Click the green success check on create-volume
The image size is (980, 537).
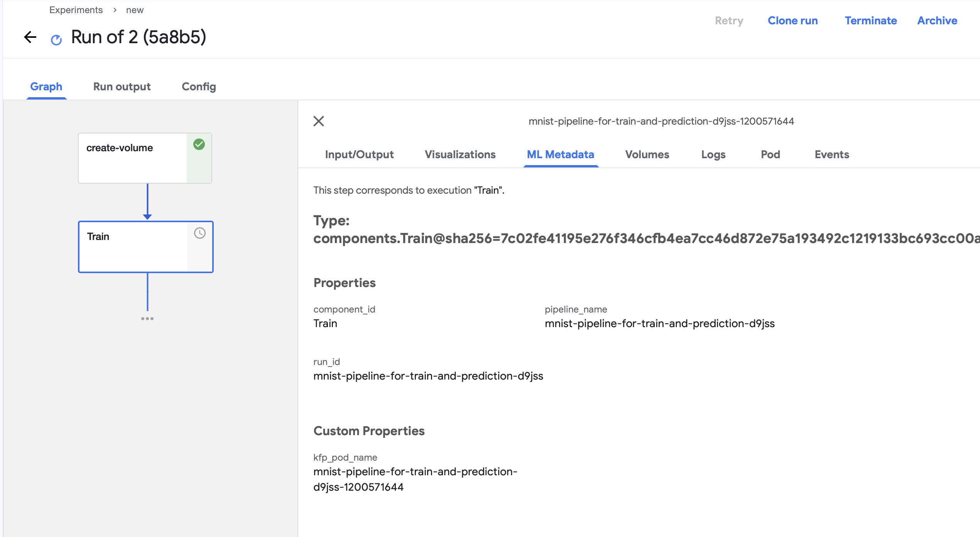(199, 144)
